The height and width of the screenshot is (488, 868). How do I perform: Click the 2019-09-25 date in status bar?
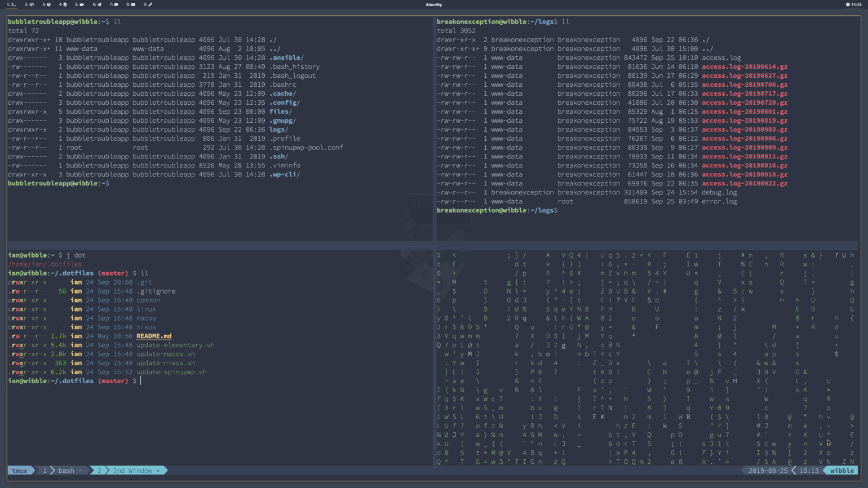(768, 471)
